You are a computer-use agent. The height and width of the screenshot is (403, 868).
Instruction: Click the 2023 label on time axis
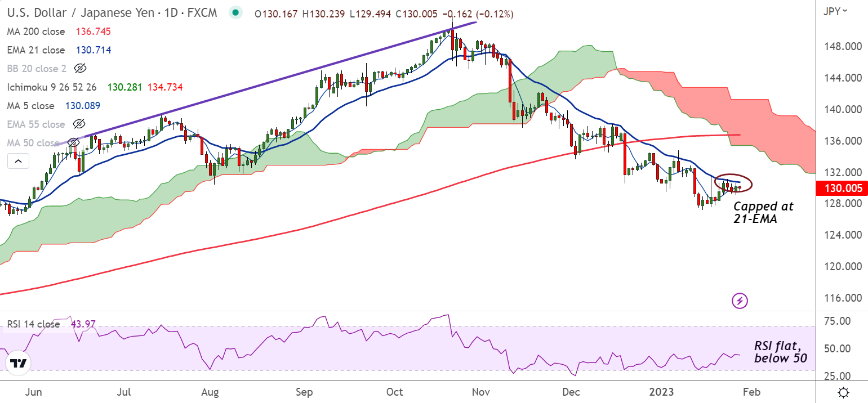tap(662, 392)
